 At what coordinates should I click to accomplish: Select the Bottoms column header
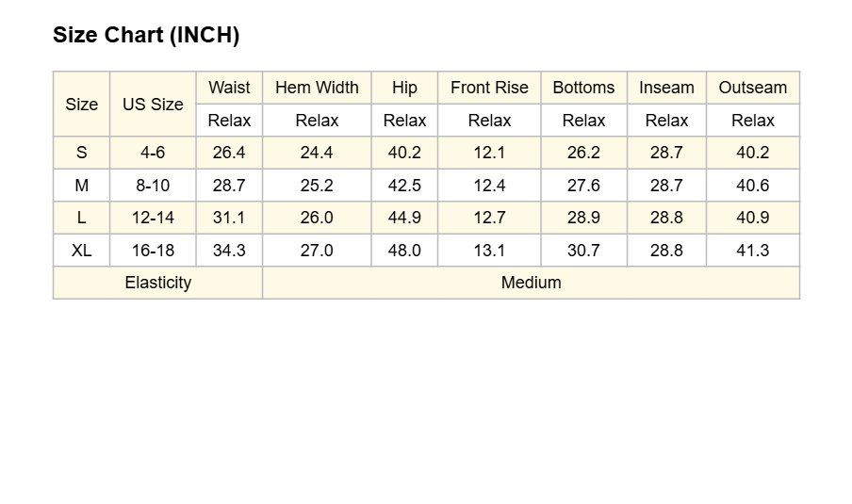point(583,88)
